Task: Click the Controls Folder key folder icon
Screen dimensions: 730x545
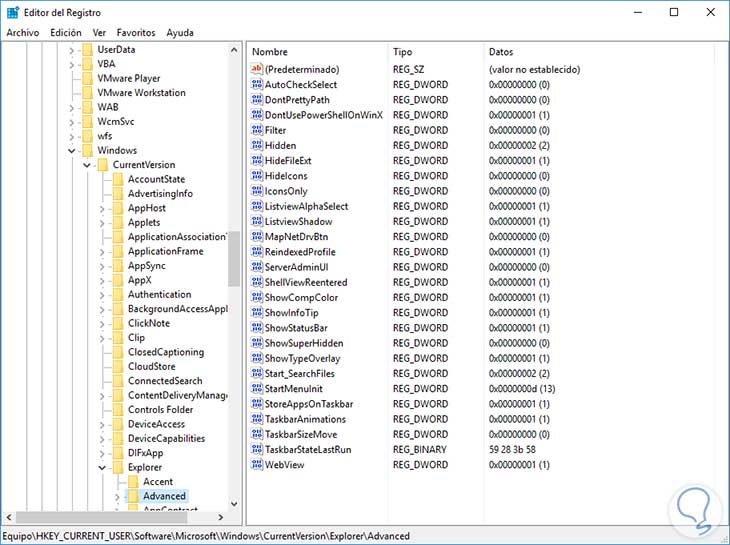Action: click(x=118, y=410)
